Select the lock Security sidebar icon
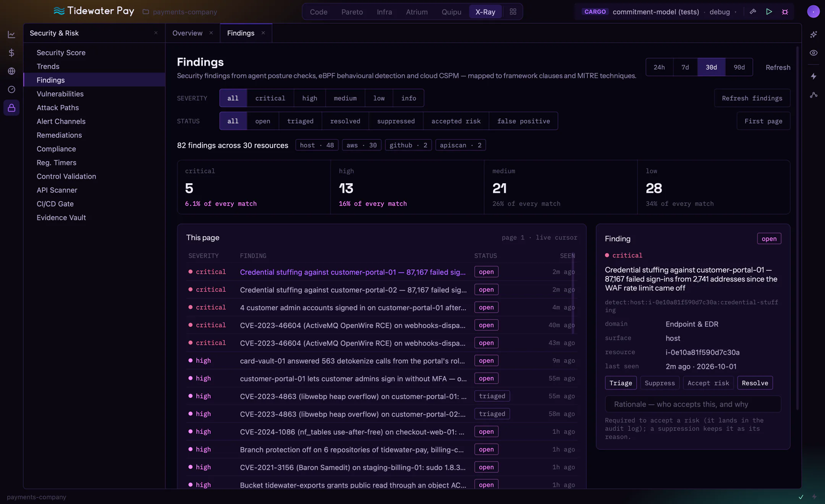 11,108
